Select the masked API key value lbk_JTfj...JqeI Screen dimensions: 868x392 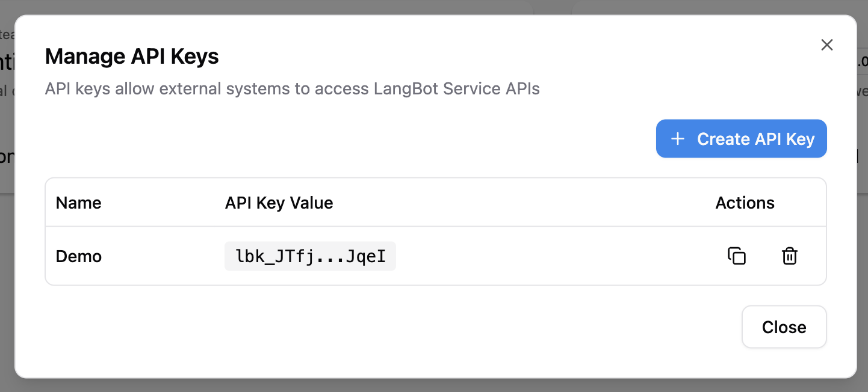tap(309, 256)
